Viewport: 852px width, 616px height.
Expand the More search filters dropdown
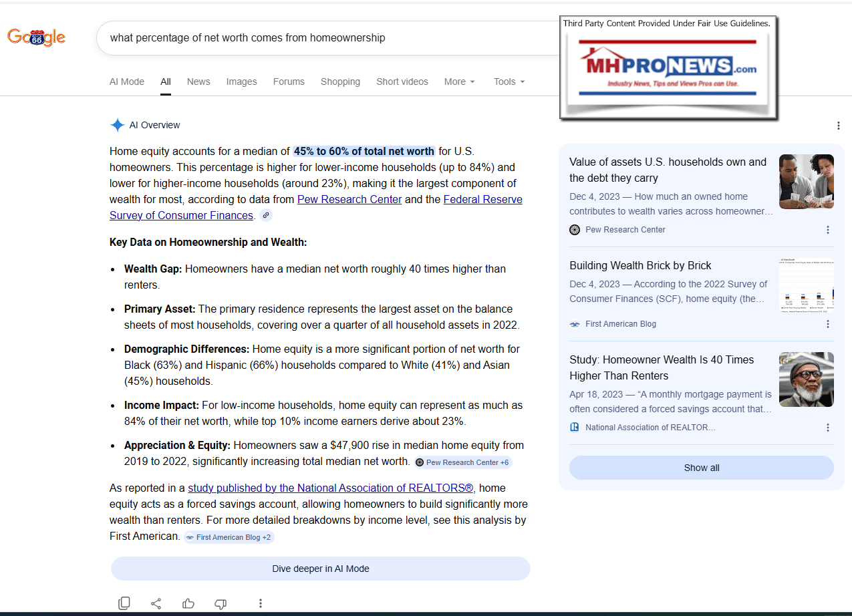(459, 82)
